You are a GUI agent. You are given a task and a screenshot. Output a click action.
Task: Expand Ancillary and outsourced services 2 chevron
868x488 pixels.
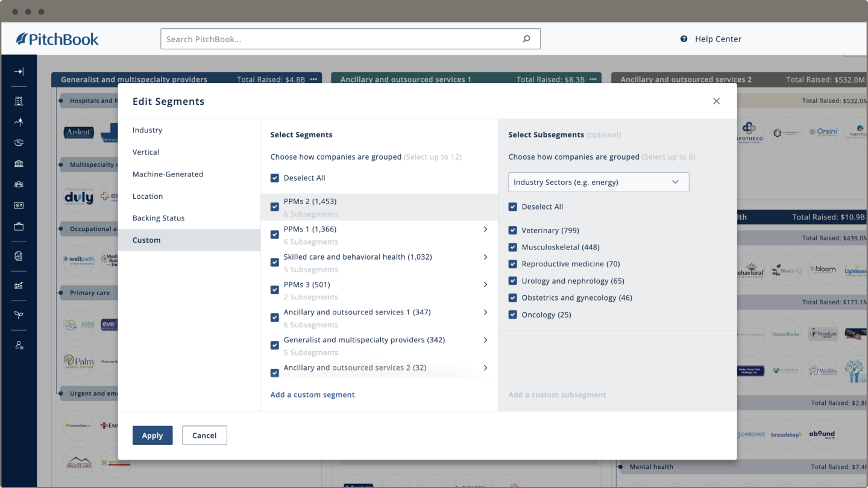click(x=485, y=368)
